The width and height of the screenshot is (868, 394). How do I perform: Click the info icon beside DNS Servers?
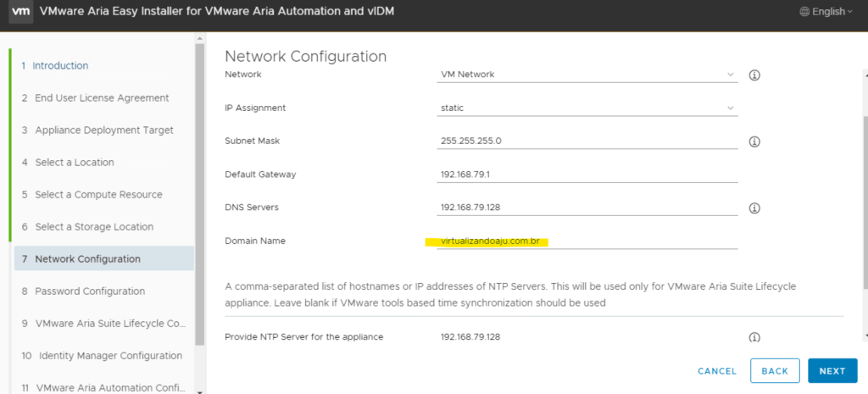[754, 208]
